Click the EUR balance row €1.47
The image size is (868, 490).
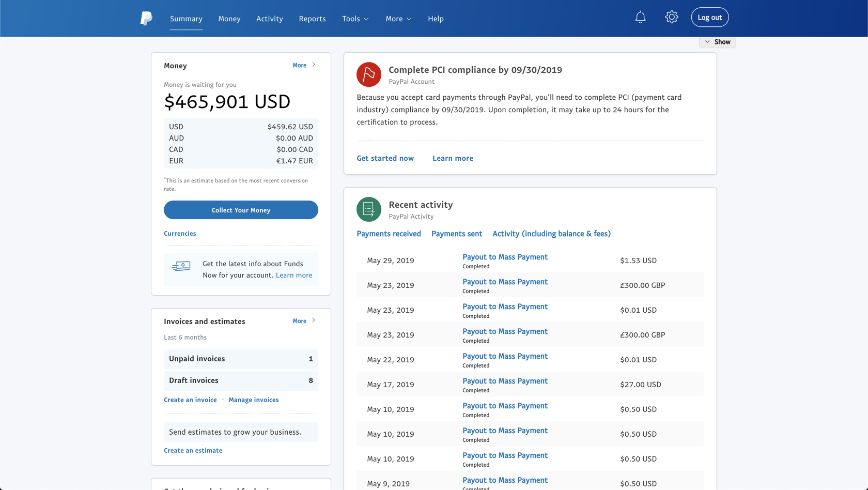pos(241,161)
